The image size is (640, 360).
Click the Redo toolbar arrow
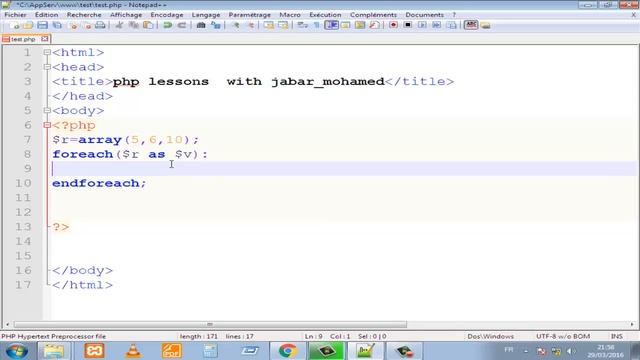[x=182, y=25]
